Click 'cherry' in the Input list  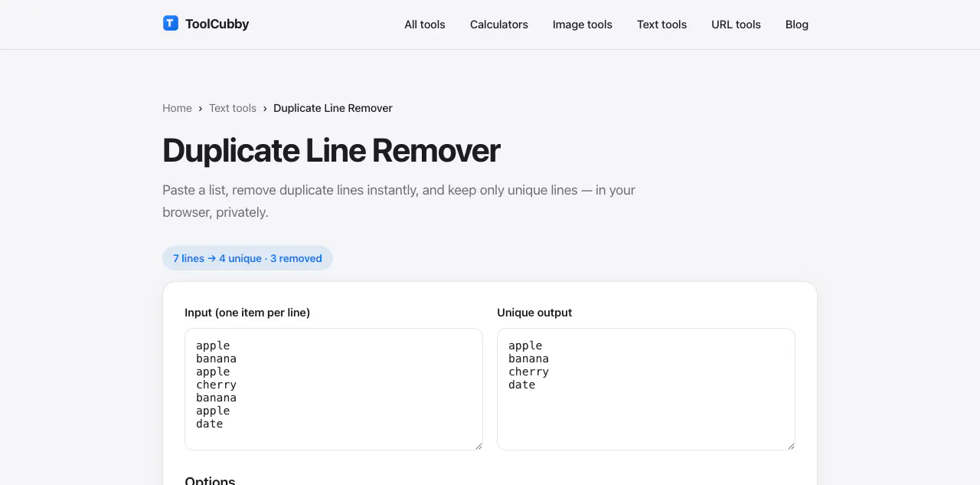216,385
